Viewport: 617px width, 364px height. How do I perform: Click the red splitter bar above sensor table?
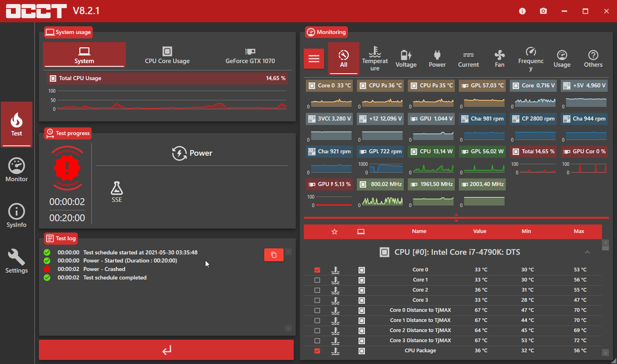[x=456, y=218]
